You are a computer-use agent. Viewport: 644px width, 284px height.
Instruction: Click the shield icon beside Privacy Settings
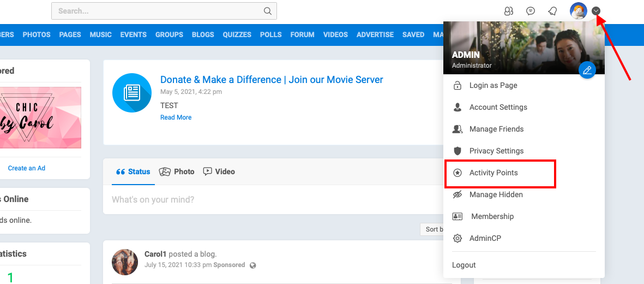coord(457,151)
